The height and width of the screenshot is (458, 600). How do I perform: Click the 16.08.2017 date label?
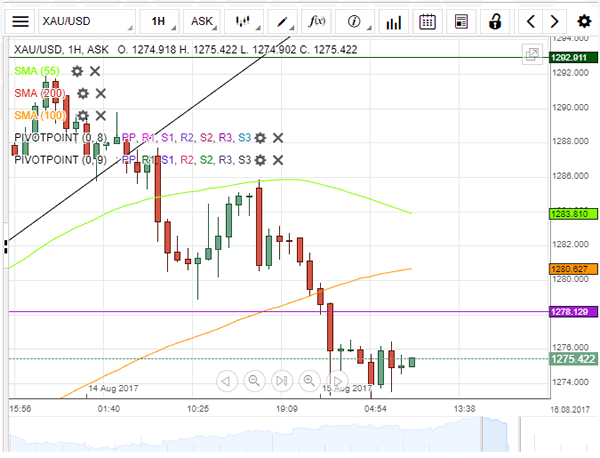[x=570, y=409]
